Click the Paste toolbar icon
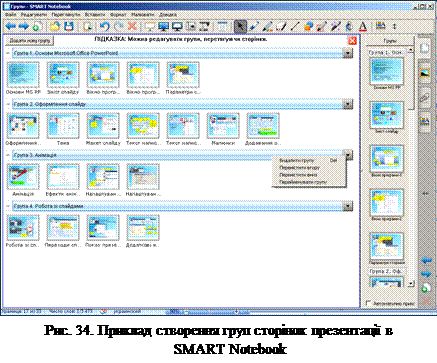437x363 pixels. click(x=88, y=26)
